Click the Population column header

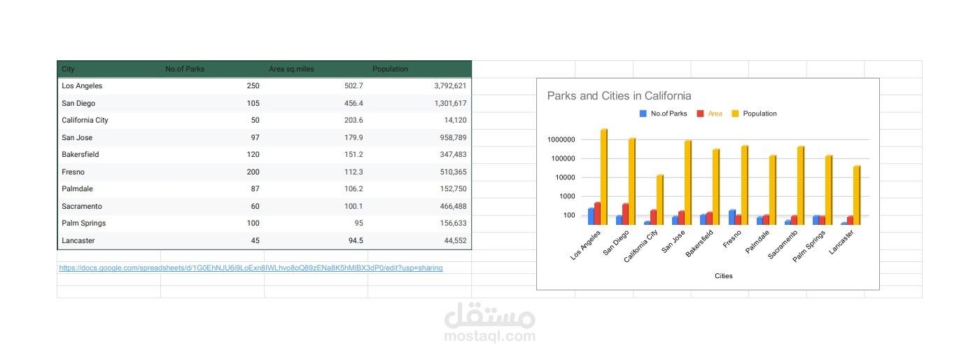390,69
